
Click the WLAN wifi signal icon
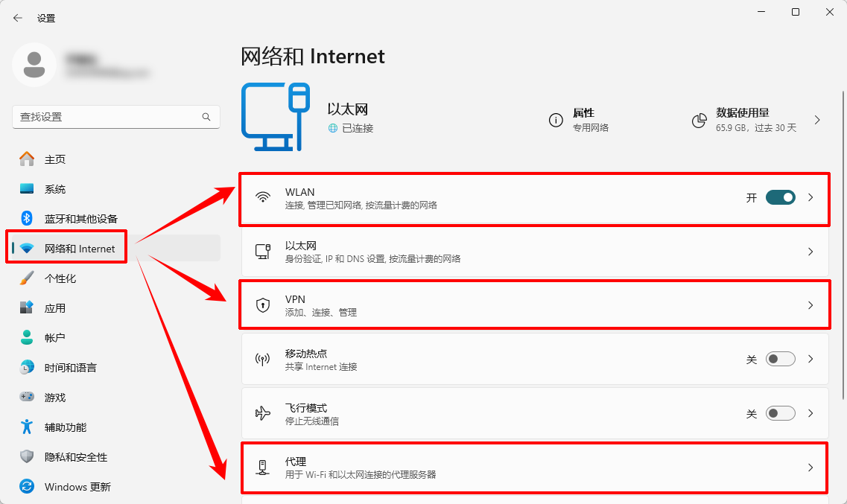click(263, 197)
